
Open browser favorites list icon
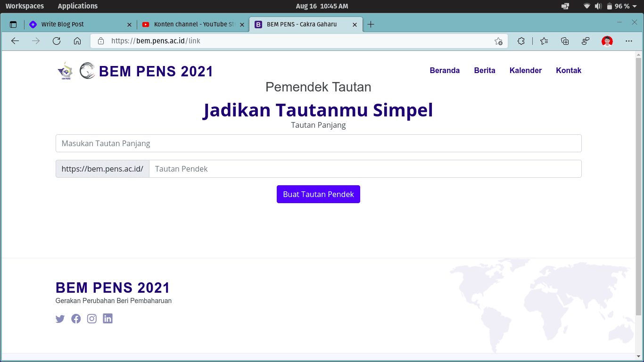544,41
